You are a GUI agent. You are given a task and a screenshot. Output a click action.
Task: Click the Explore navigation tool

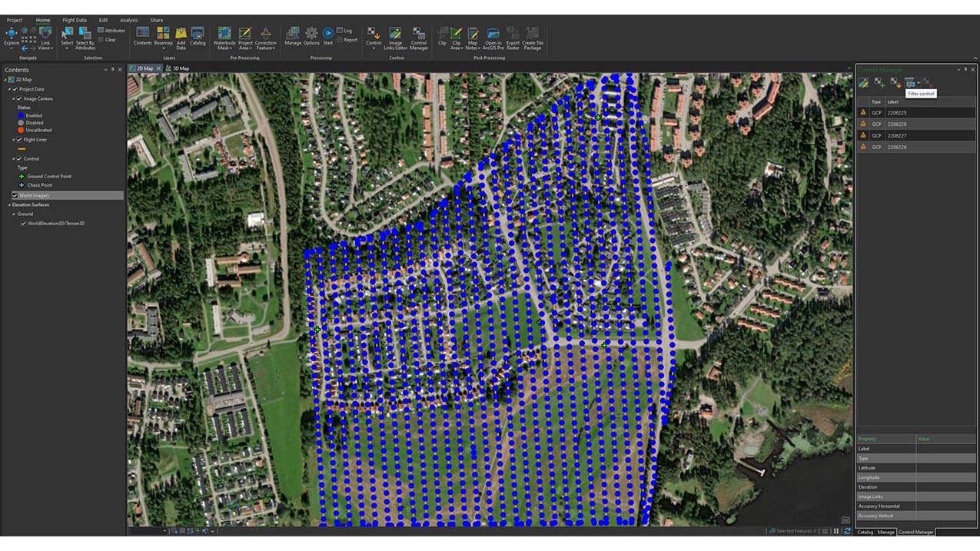[11, 35]
